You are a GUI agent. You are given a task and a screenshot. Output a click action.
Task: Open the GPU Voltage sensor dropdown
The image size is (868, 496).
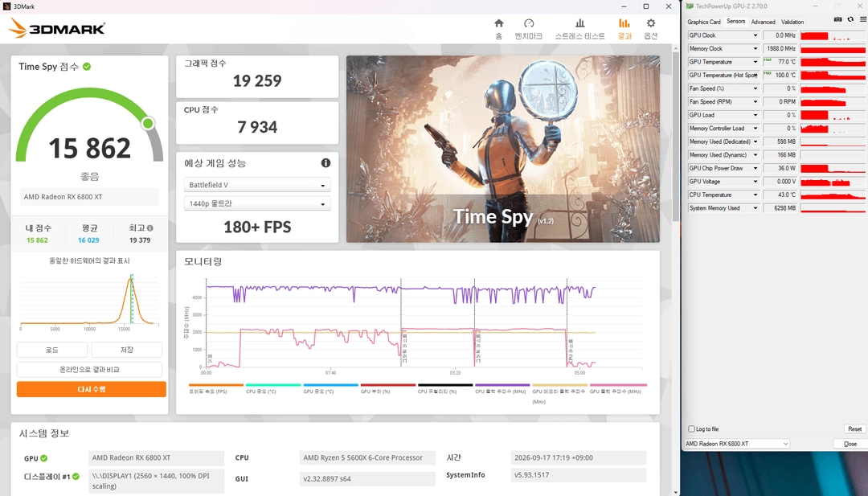[x=755, y=182]
